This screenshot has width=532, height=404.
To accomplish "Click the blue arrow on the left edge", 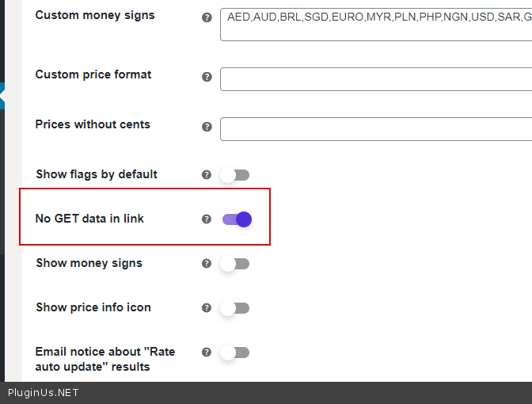I will point(2,96).
